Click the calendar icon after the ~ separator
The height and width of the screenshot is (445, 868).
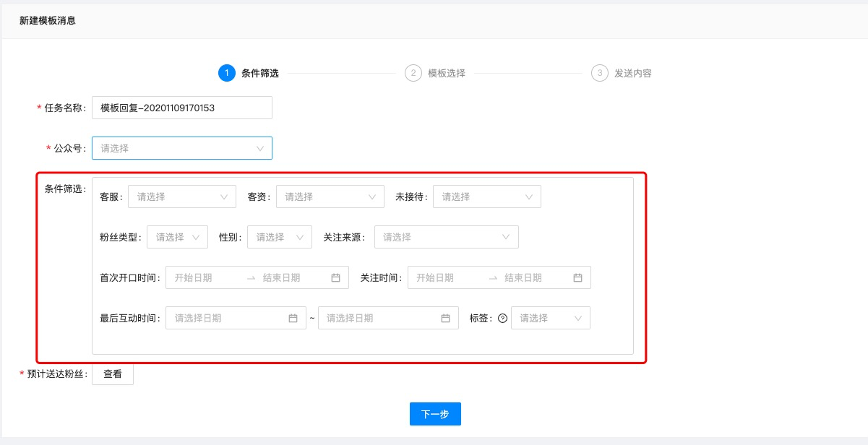coord(447,317)
